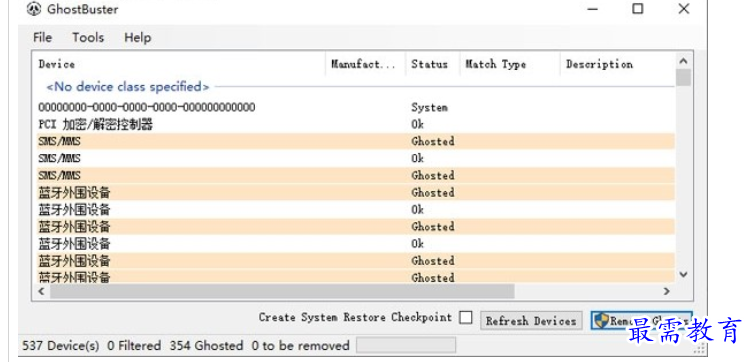Open the Tools menu
This screenshot has height=362, width=750.
(x=88, y=37)
